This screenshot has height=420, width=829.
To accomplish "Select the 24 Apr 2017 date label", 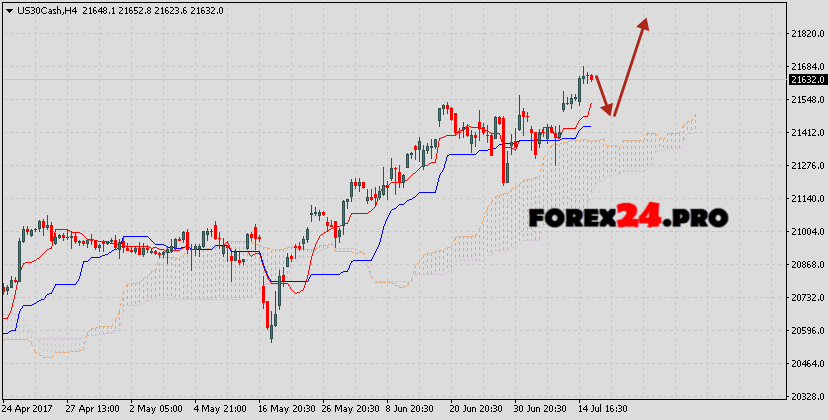I will (27, 410).
